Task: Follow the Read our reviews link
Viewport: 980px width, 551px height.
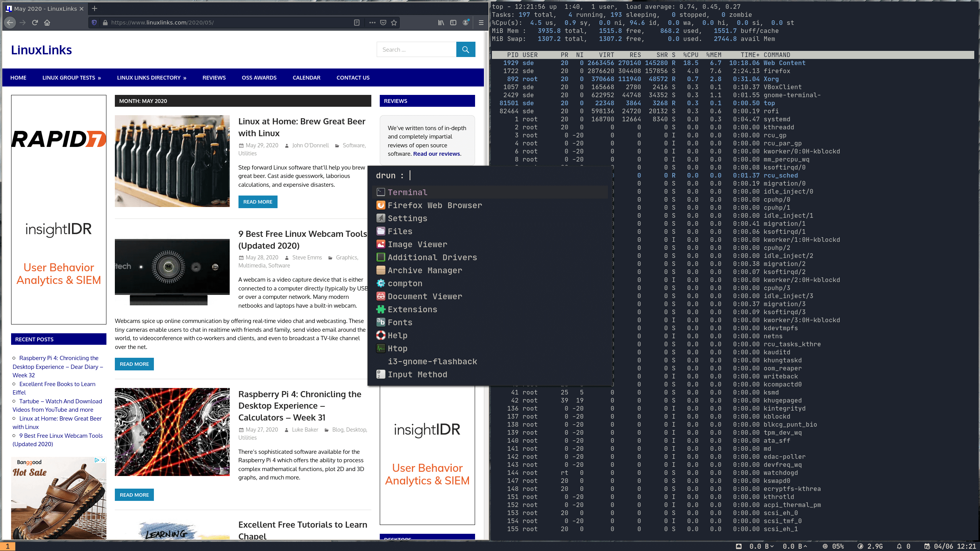Action: coord(436,154)
